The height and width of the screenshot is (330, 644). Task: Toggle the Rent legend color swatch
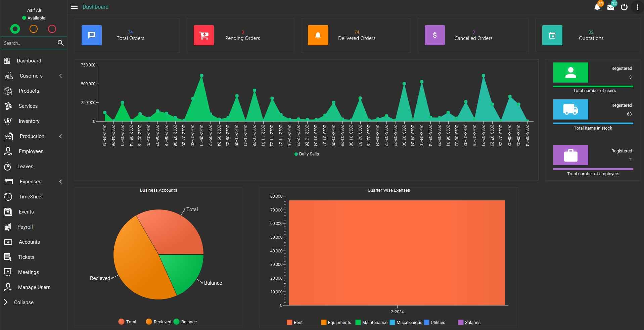click(289, 322)
